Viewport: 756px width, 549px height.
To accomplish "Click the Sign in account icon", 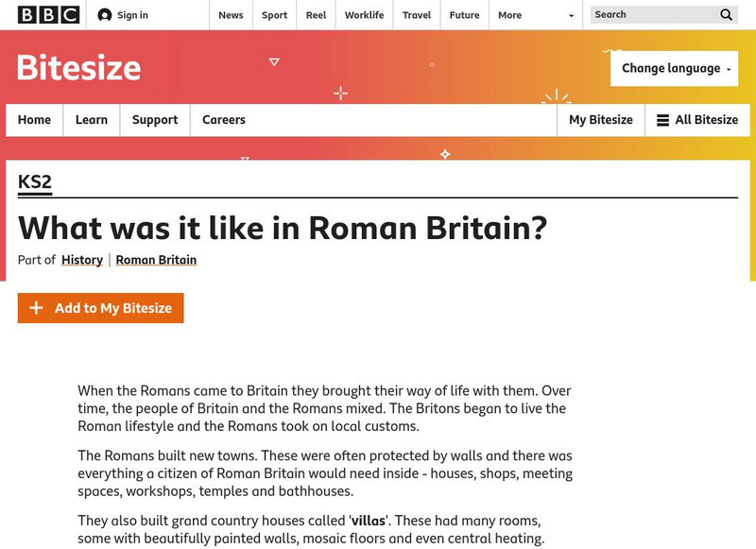I will click(x=102, y=14).
